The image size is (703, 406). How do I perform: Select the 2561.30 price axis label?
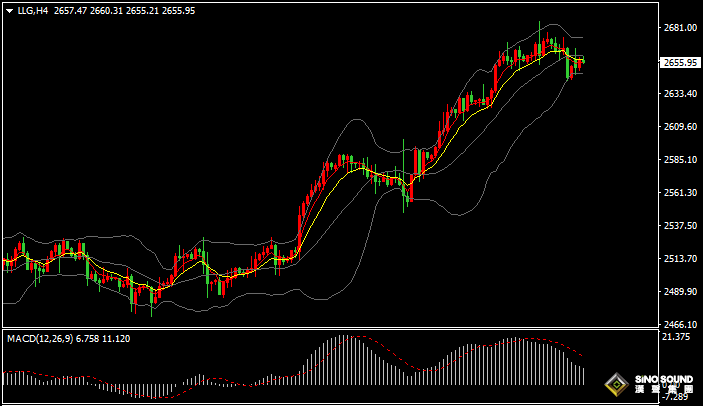680,193
